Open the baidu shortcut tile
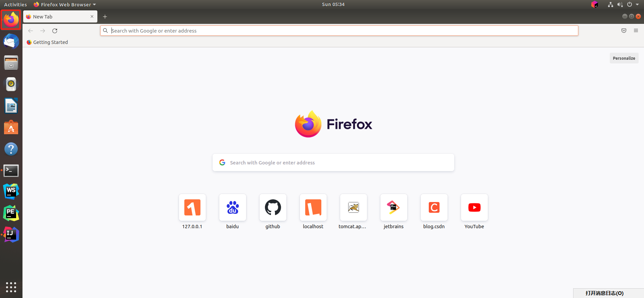Image resolution: width=644 pixels, height=298 pixels. [x=232, y=208]
